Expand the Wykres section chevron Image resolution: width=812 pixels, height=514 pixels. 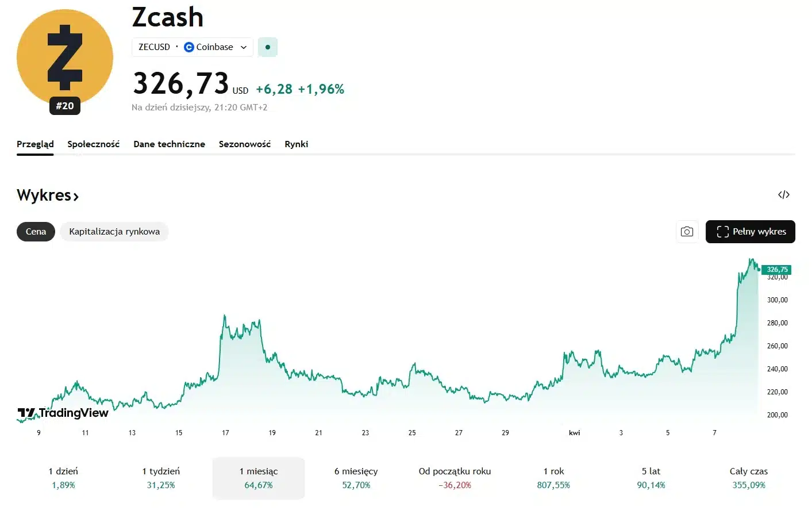(x=76, y=197)
